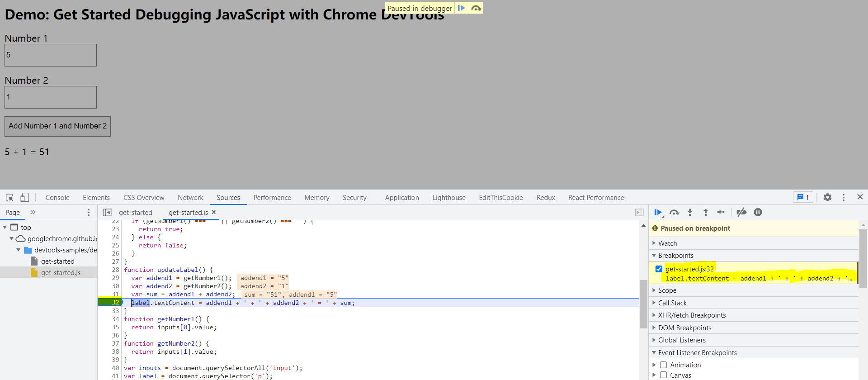Set a breakpoint on line number 35
This screenshot has width=868, height=380.
(x=115, y=327)
